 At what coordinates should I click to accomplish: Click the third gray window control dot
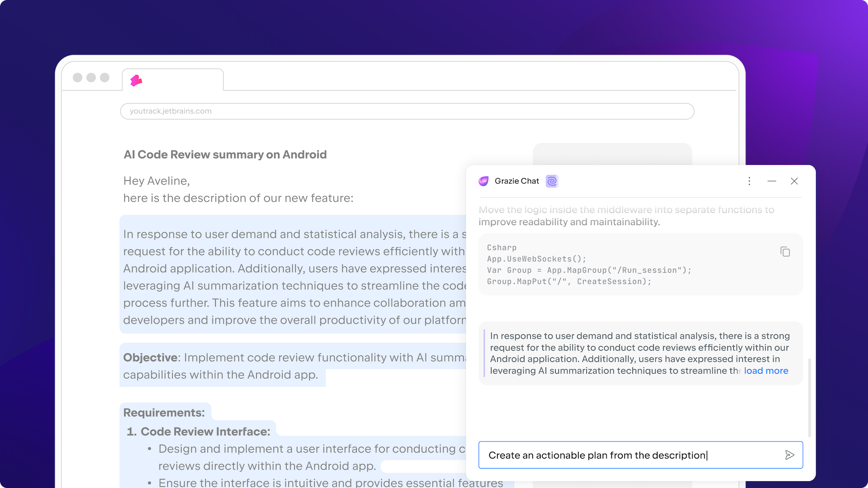(x=105, y=77)
